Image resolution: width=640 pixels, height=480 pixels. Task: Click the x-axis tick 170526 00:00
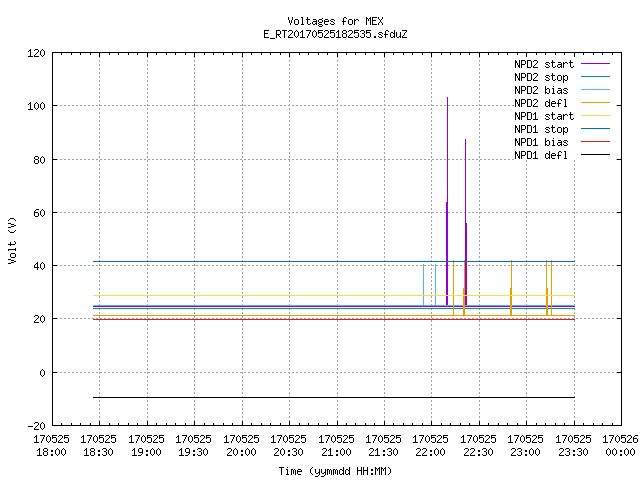point(620,446)
